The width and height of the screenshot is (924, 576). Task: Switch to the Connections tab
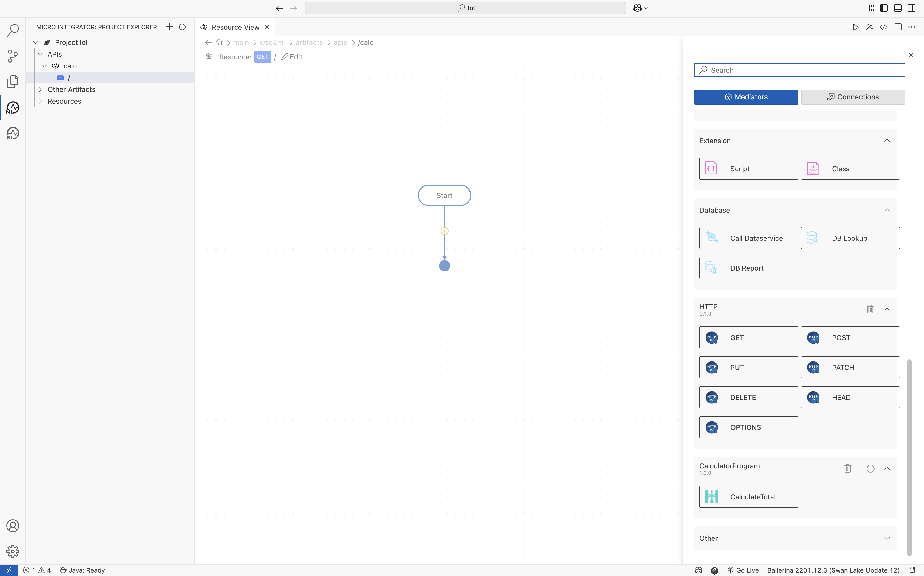point(853,97)
